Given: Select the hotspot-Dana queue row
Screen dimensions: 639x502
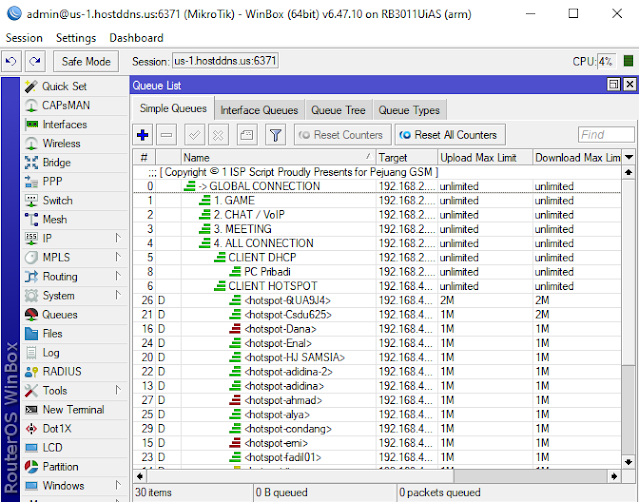Looking at the screenshot, I should [x=377, y=329].
